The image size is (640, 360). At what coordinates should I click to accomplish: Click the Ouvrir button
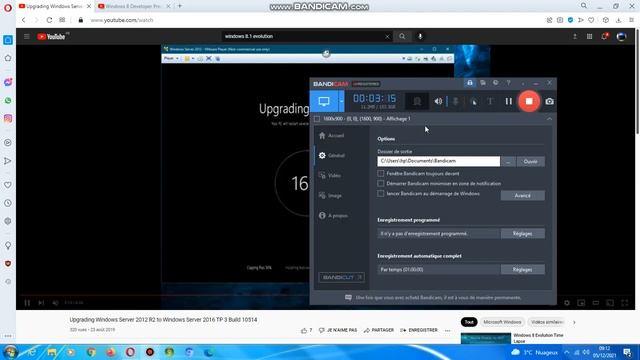[530, 162]
